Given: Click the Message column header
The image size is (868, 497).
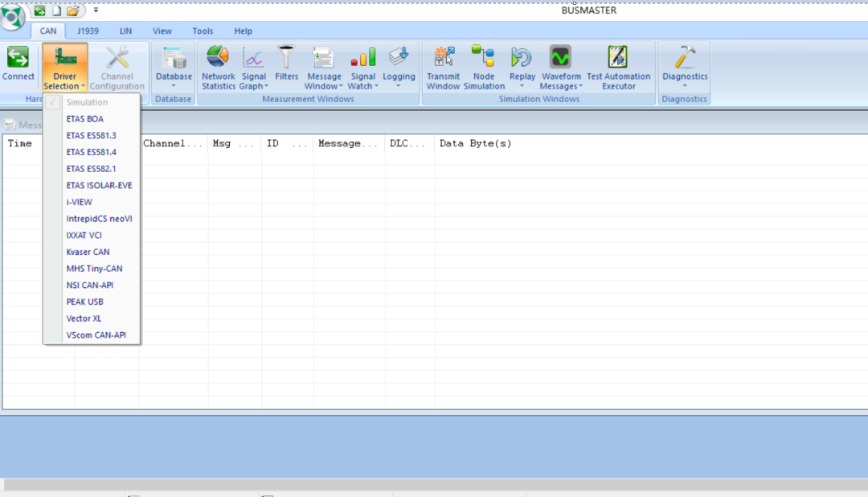Looking at the screenshot, I should (348, 143).
